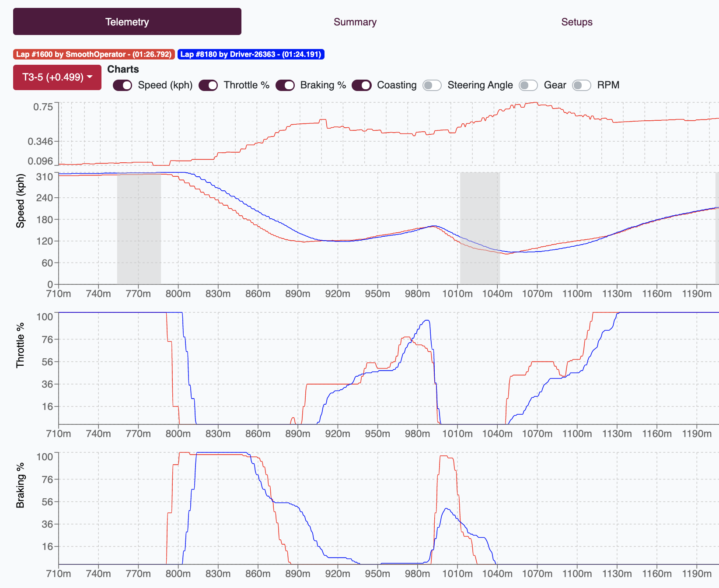This screenshot has height=588, width=719.
Task: Turn on the RPM toggle
Action: click(582, 85)
